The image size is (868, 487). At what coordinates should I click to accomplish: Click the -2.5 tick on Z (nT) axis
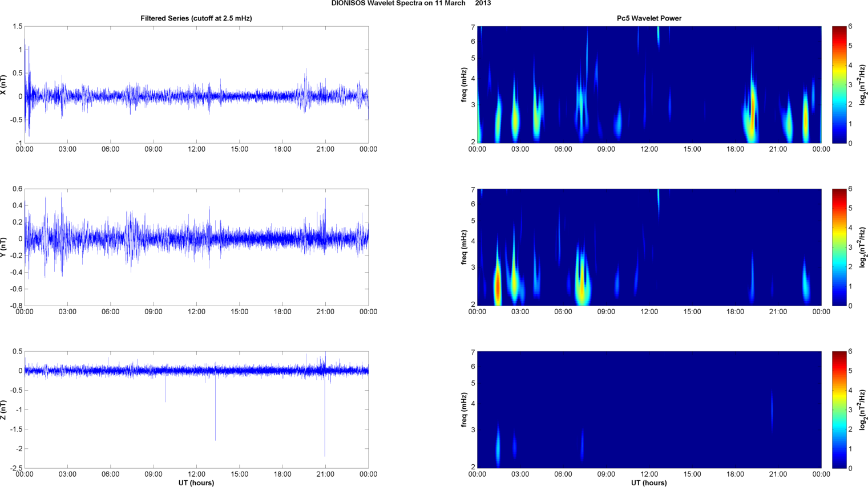coord(15,468)
